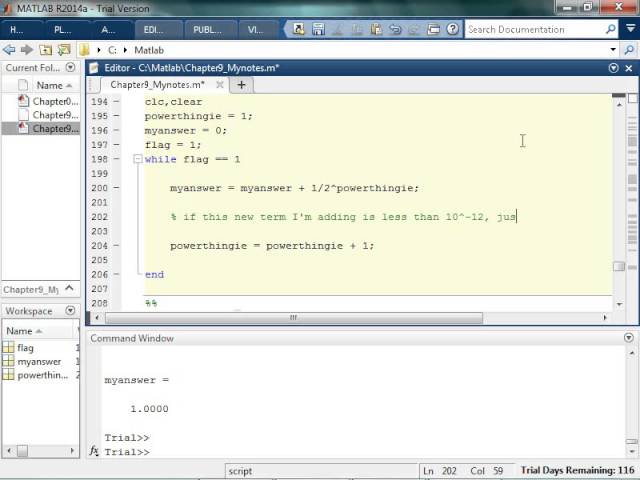Image resolution: width=640 pixels, height=480 pixels.
Task: Switch to the A... (Apps) toolstrip tab
Action: 110,30
